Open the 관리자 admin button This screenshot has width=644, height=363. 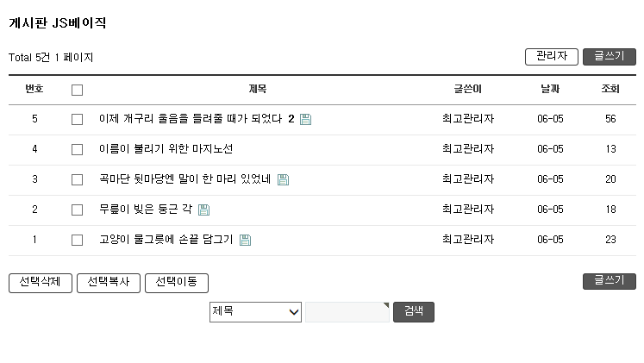551,57
